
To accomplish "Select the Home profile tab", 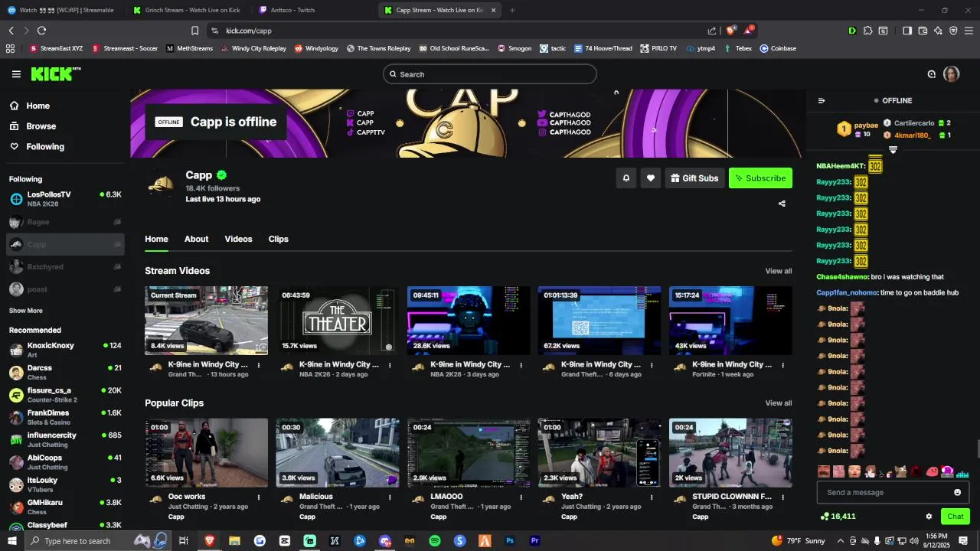I will (156, 239).
